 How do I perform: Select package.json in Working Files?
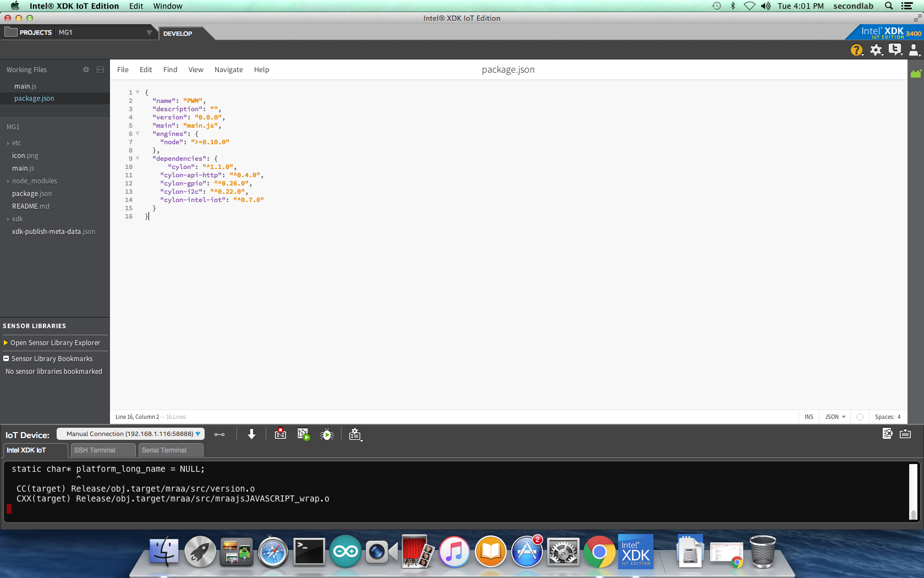pyautogui.click(x=55, y=99)
